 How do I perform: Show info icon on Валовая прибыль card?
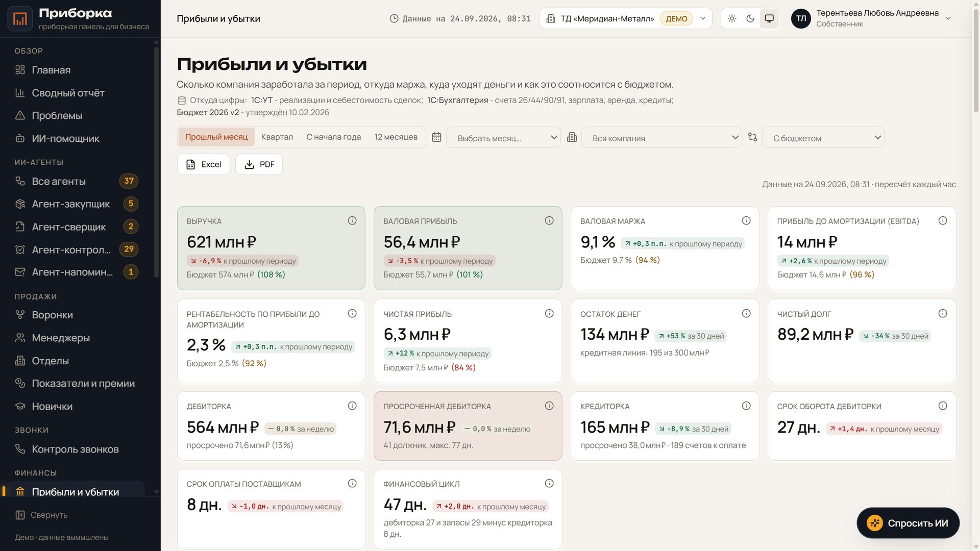point(549,220)
